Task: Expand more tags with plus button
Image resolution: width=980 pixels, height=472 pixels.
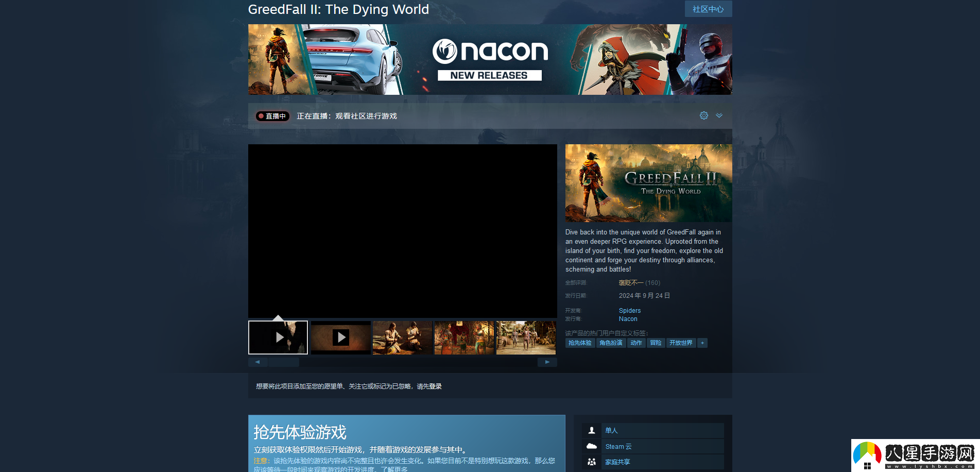Action: (x=702, y=343)
